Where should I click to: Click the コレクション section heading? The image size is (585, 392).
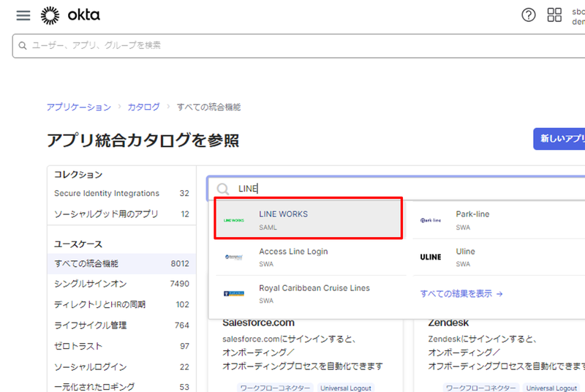point(78,175)
